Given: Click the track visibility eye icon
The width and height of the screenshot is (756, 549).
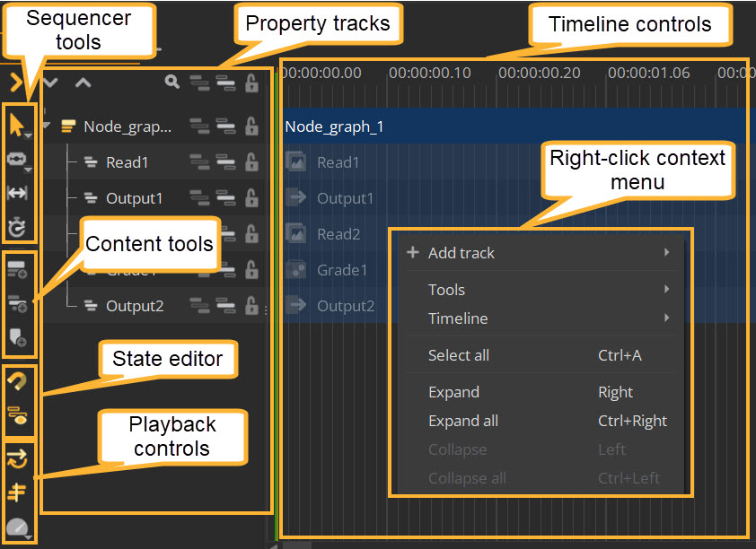Looking at the screenshot, I should point(16,414).
